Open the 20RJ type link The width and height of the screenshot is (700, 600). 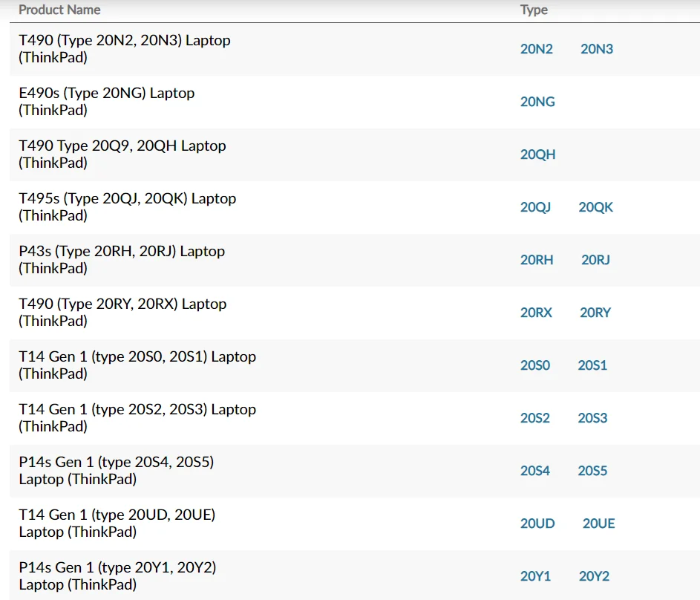click(595, 260)
